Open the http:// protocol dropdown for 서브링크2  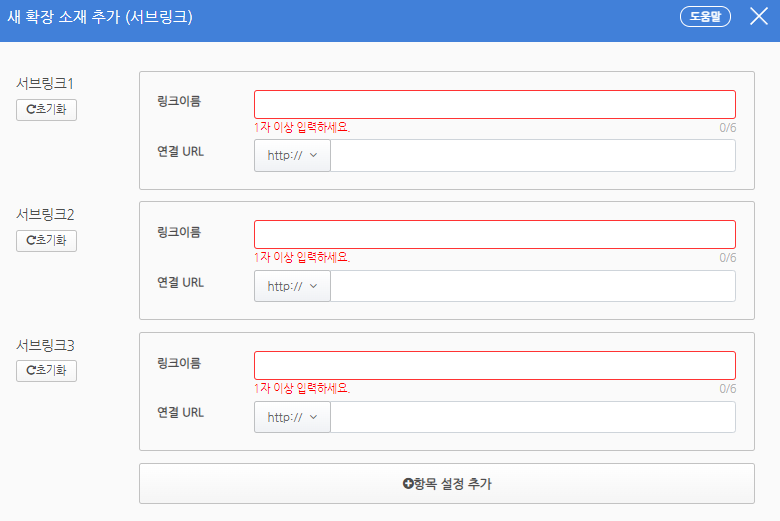pos(292,286)
